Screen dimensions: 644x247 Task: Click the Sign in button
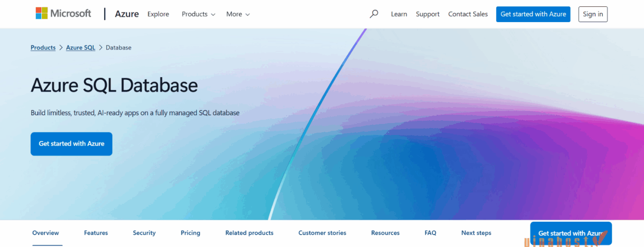click(593, 14)
